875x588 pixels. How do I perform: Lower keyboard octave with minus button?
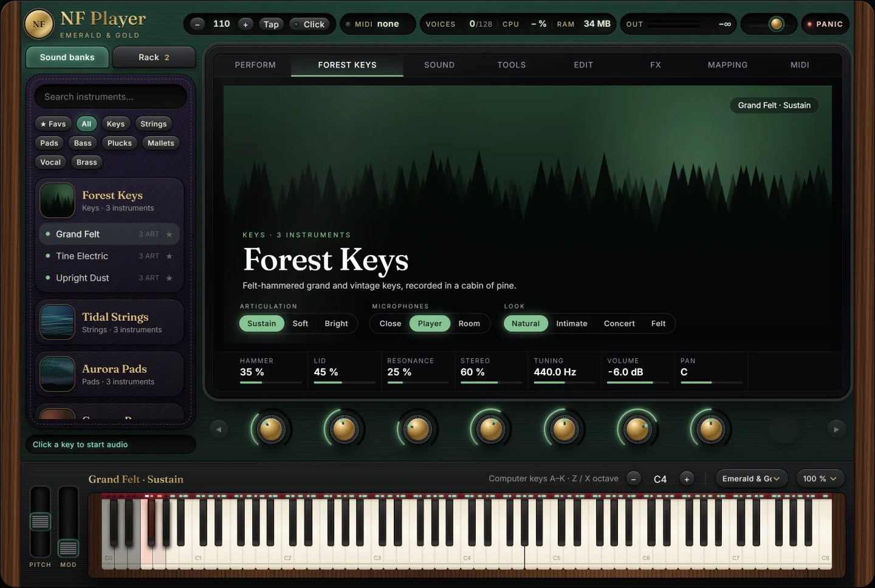633,479
